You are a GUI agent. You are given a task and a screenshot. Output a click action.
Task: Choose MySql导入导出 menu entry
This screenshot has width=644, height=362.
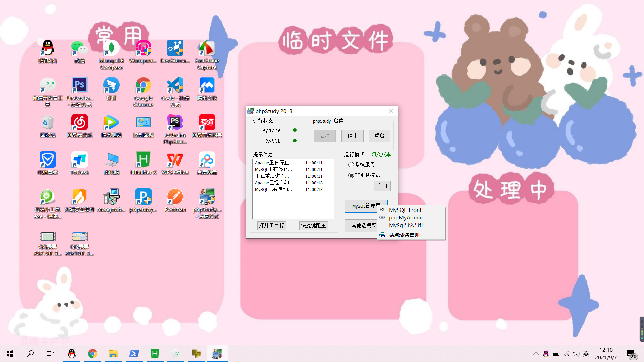tap(411, 225)
